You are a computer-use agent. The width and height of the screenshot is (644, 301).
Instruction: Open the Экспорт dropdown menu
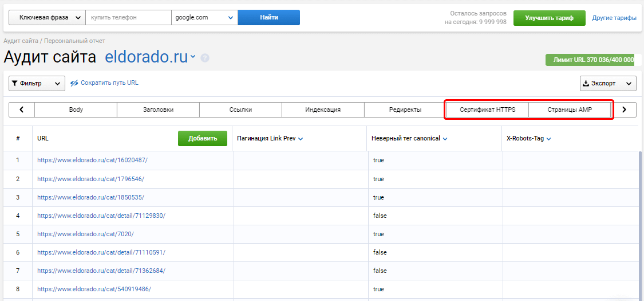coord(608,84)
